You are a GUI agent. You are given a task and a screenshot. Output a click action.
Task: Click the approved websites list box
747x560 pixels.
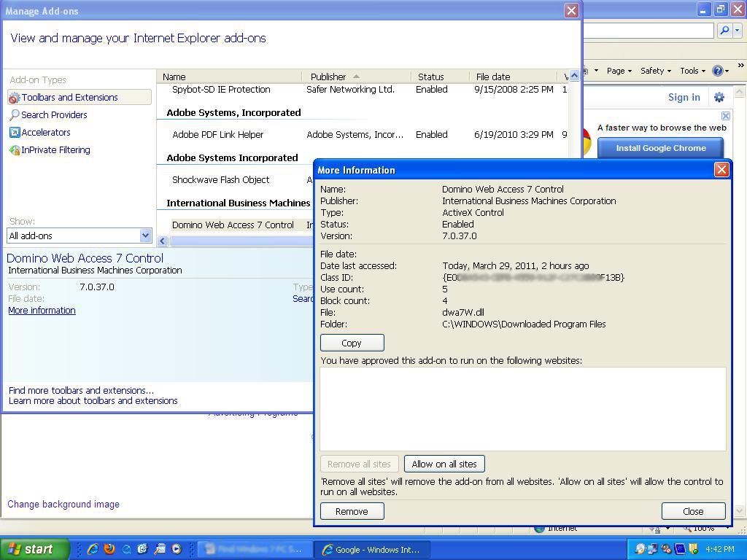point(522,408)
